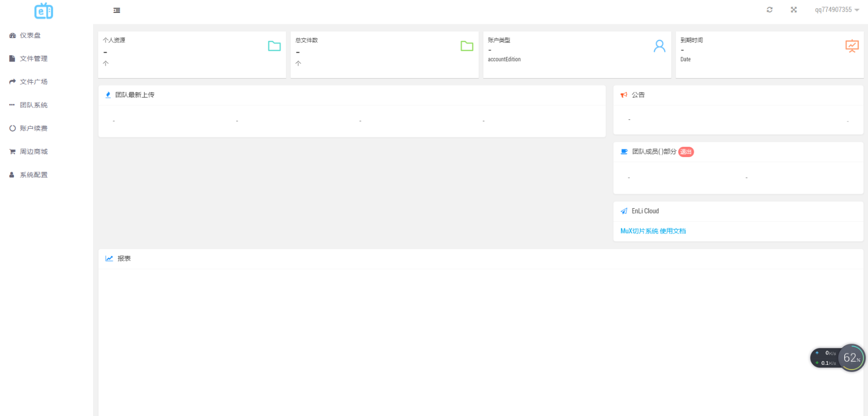Click the megaphone icon beside 公告
Viewport: 868px width, 416px height.
coord(624,95)
